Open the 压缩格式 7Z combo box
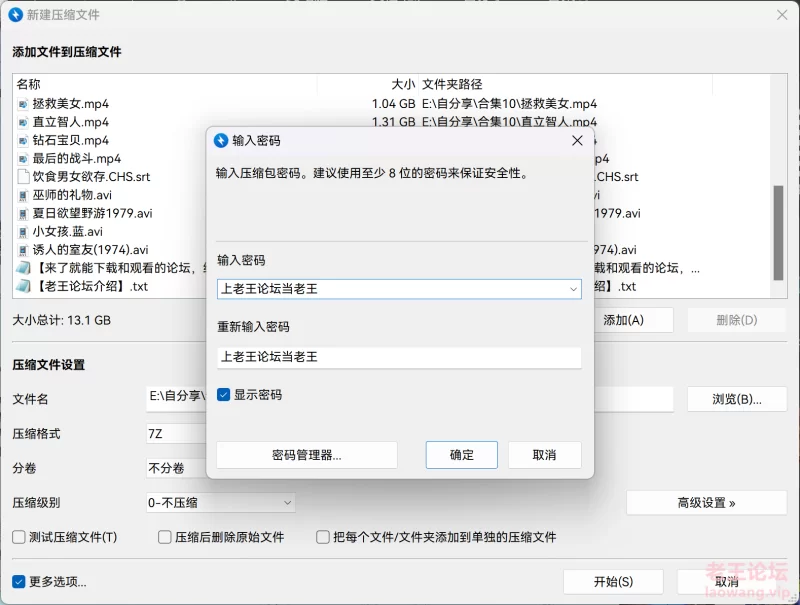The height and width of the screenshot is (605, 800). click(177, 434)
